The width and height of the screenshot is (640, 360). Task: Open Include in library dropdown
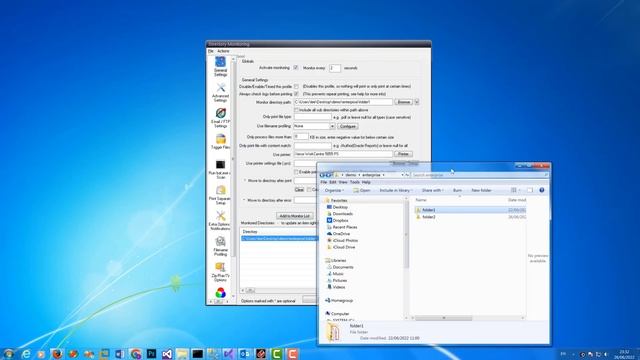[396, 190]
